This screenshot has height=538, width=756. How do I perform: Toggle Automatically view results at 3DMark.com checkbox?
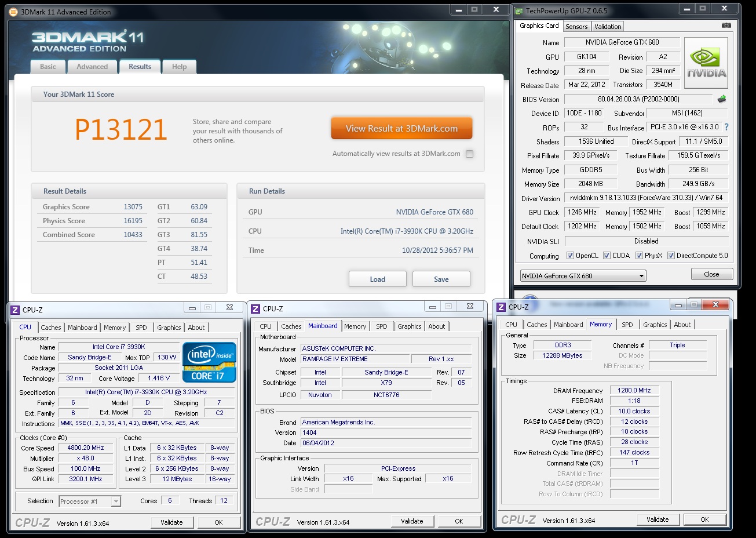(x=470, y=154)
